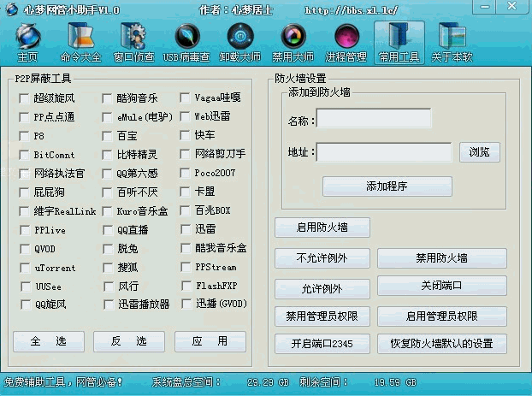Viewport: 532px width, 396px height.
Task: Click the 启用管理员权限 button
Action: coord(442,316)
